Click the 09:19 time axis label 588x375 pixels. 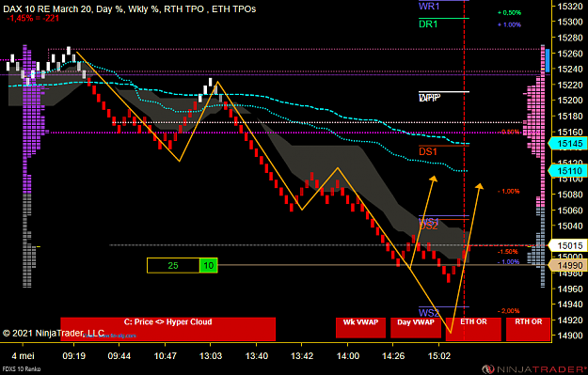pos(73,355)
